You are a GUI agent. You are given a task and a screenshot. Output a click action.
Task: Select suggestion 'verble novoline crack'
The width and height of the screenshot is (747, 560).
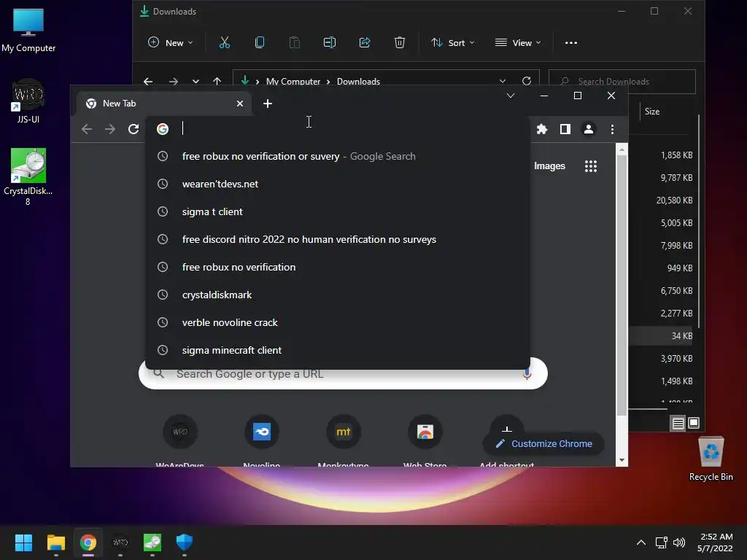[338, 322]
